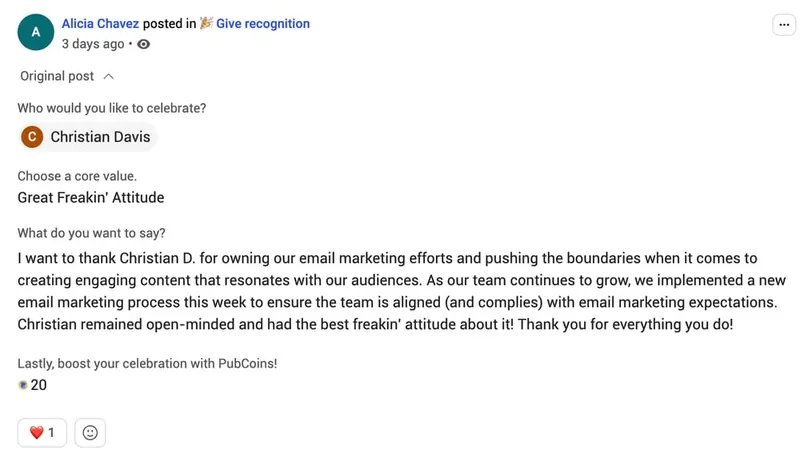Click Christian Davis's orange avatar
The image size is (800, 458).
[32, 137]
